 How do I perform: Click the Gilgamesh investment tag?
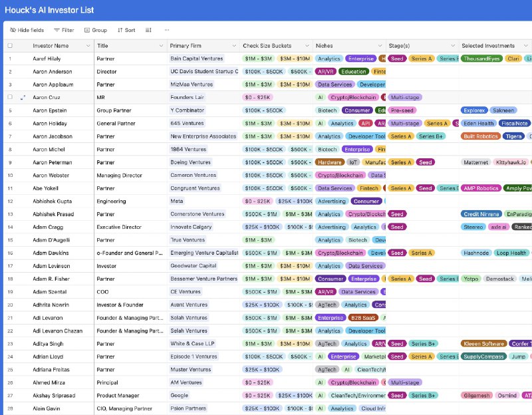pyautogui.click(x=477, y=396)
